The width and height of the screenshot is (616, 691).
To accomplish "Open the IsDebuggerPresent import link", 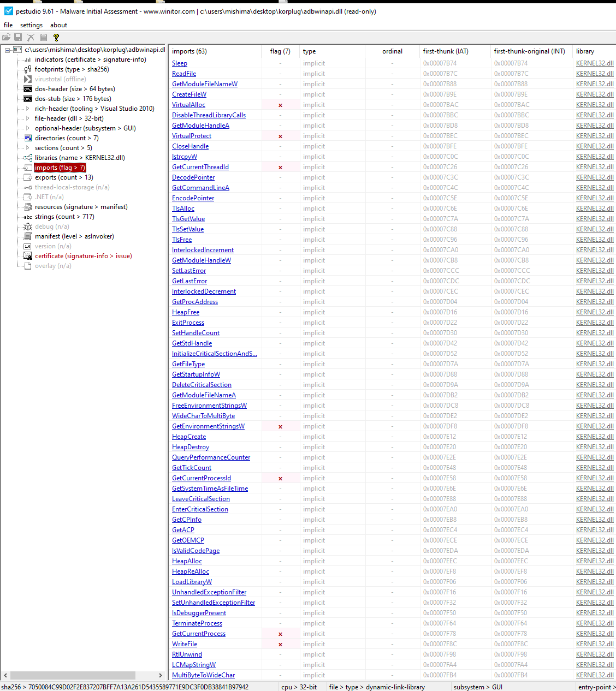I will pyautogui.click(x=199, y=613).
